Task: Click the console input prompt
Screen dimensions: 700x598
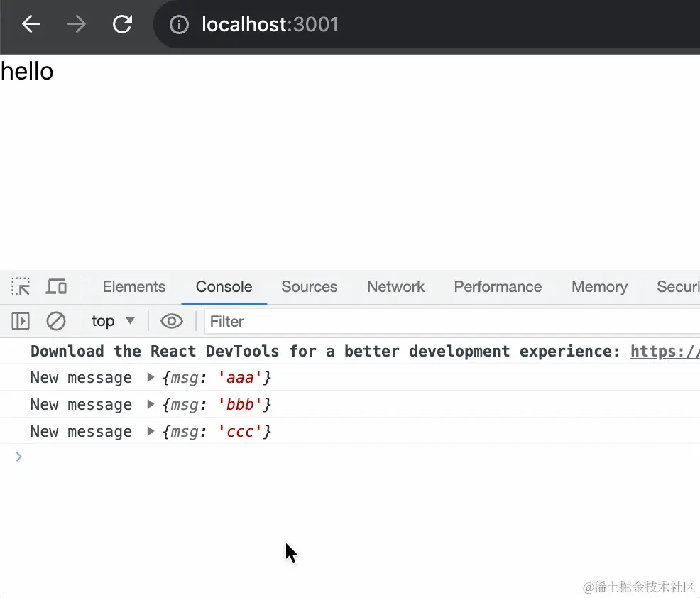Action: [357, 457]
